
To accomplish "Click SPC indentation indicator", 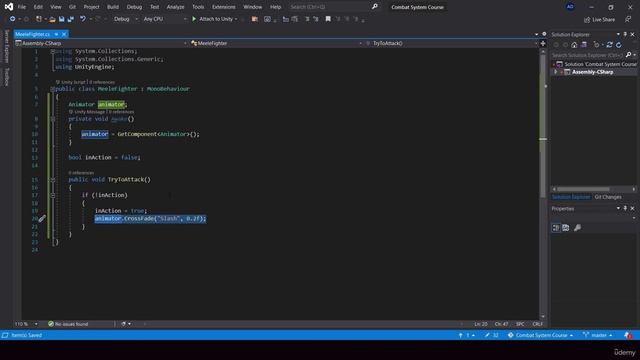I will tap(520, 324).
